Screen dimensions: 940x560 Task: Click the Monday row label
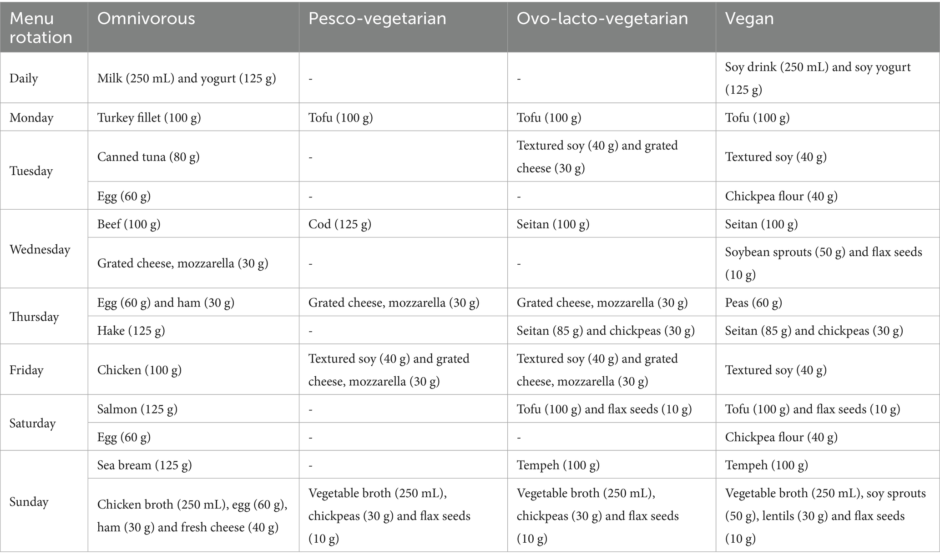(x=31, y=118)
